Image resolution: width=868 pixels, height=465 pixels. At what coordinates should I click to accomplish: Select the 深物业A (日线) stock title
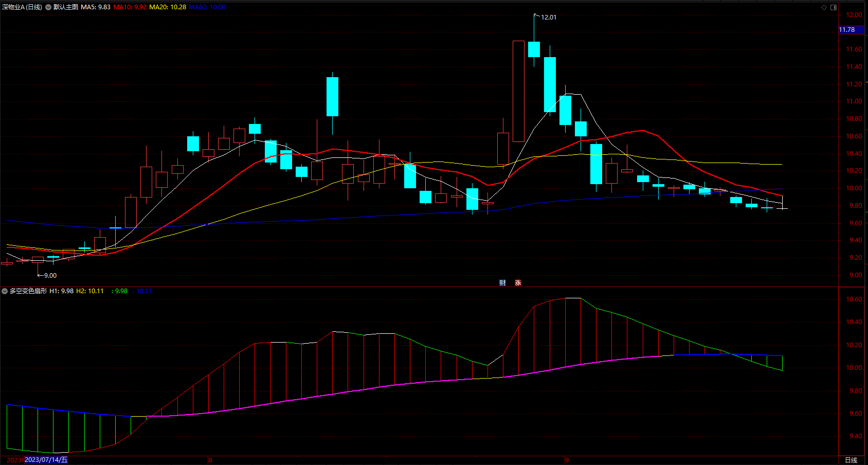(22, 7)
